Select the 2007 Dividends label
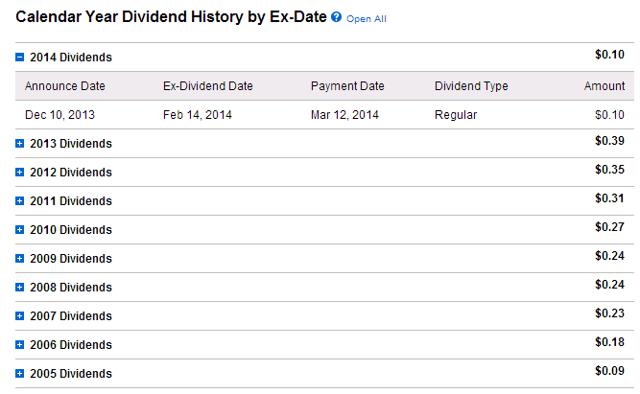Screen dimensions: 640x394 coord(71,316)
